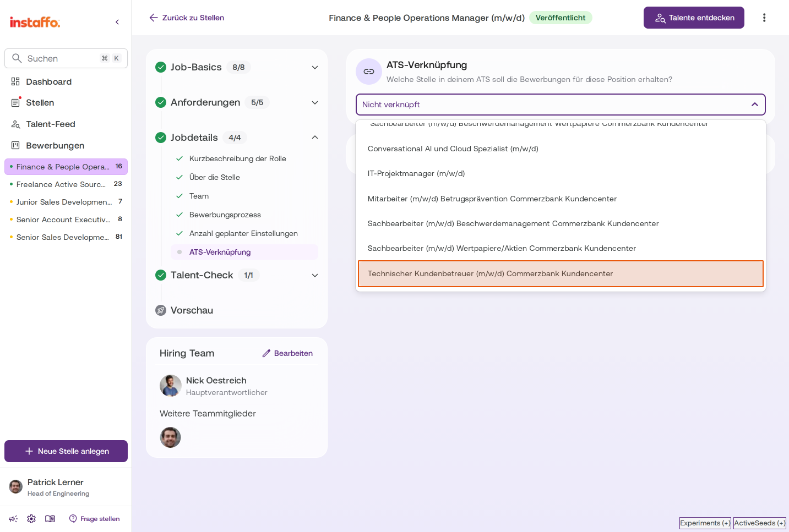Close the Nicht verknüpft dropdown

(x=755, y=105)
